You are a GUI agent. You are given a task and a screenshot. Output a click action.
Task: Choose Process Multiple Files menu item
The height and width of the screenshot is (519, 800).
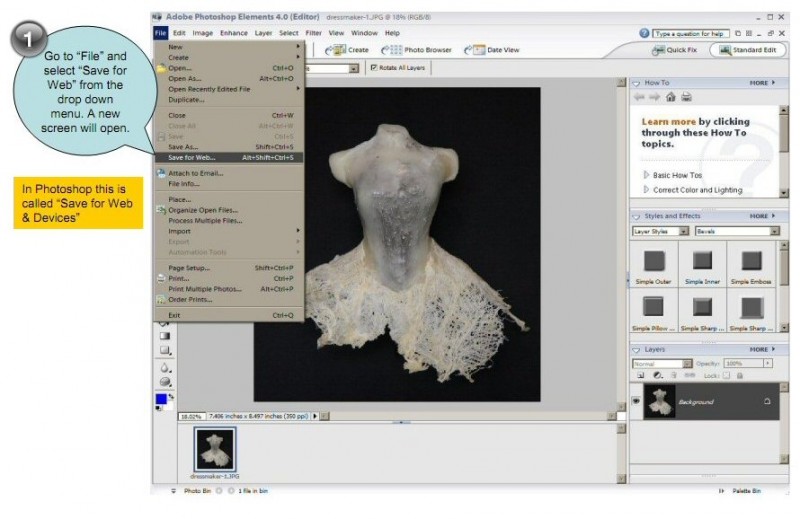click(229, 220)
